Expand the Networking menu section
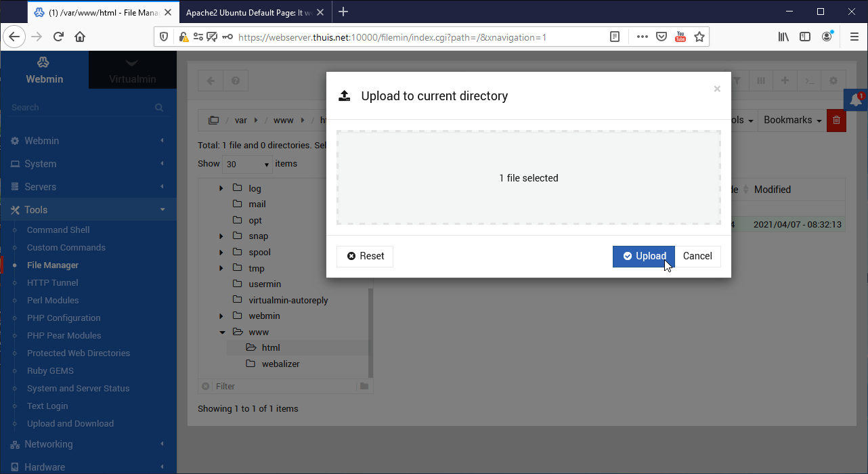 [x=49, y=444]
